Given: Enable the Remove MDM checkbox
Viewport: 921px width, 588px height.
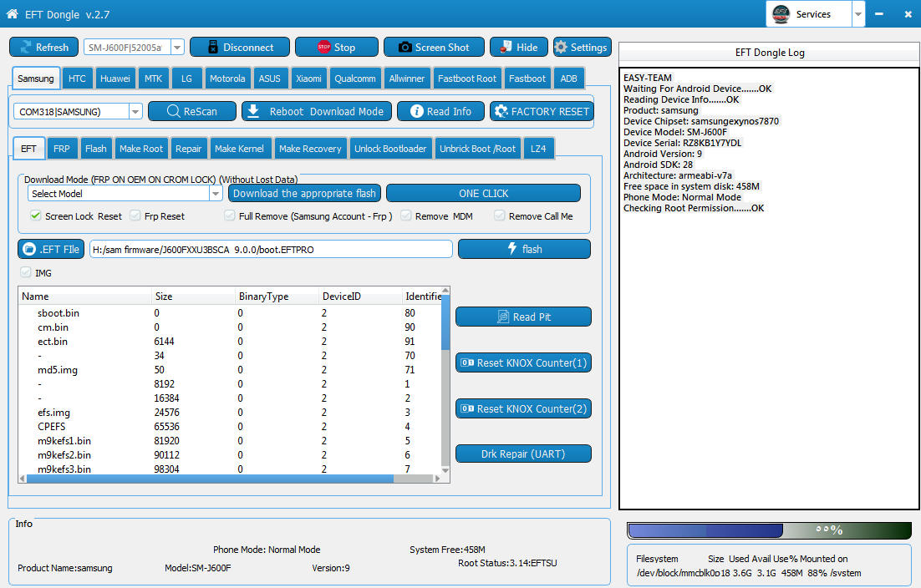Looking at the screenshot, I should [406, 215].
